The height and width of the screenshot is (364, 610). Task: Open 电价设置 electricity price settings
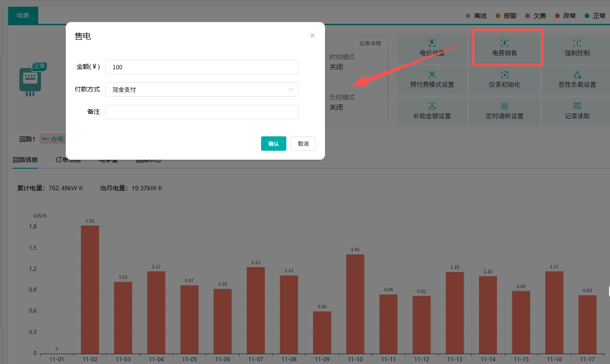(432, 49)
